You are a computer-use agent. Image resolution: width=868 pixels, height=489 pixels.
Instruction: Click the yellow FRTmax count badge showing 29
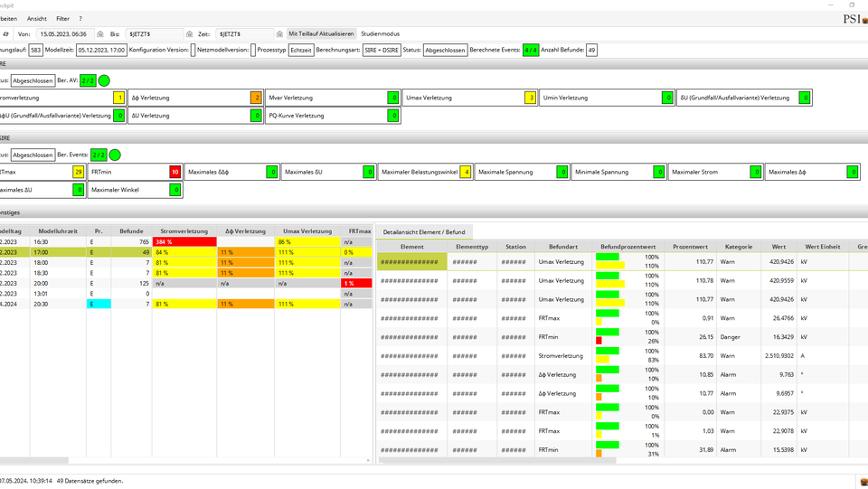point(79,172)
